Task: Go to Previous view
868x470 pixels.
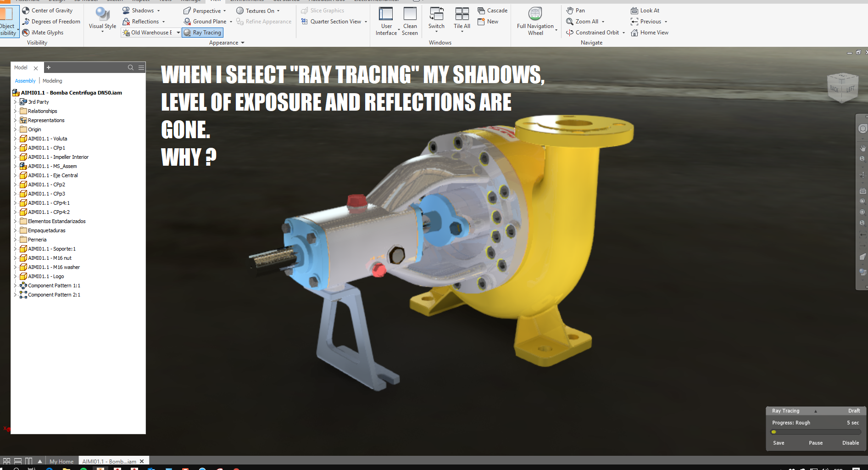Action: tap(646, 22)
